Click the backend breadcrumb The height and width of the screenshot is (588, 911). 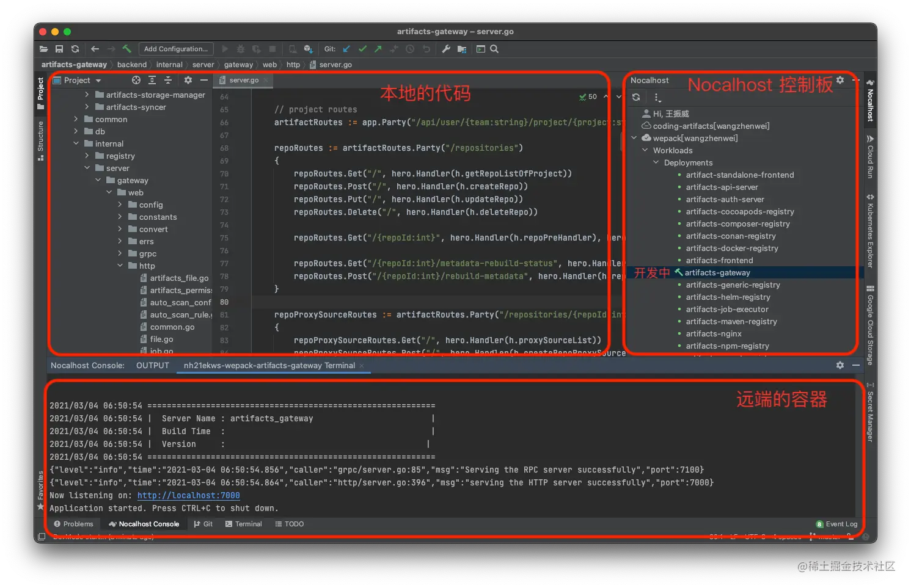(132, 64)
